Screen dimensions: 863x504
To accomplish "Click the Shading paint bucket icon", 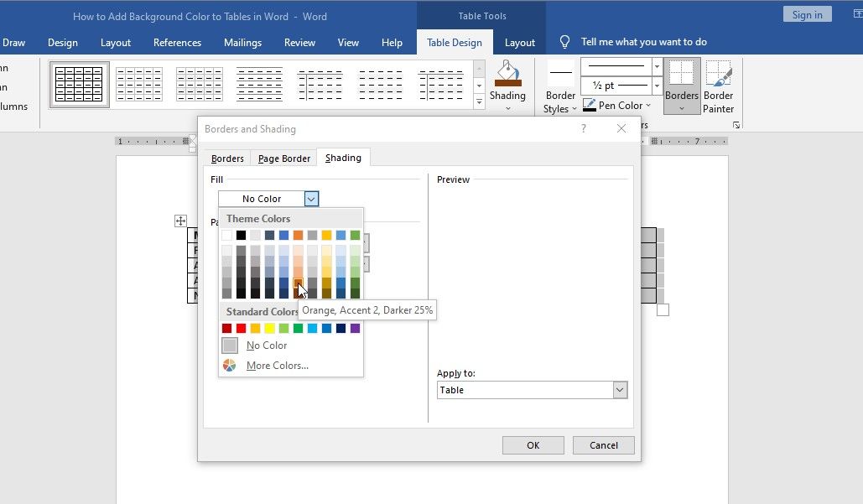I will coord(507,75).
